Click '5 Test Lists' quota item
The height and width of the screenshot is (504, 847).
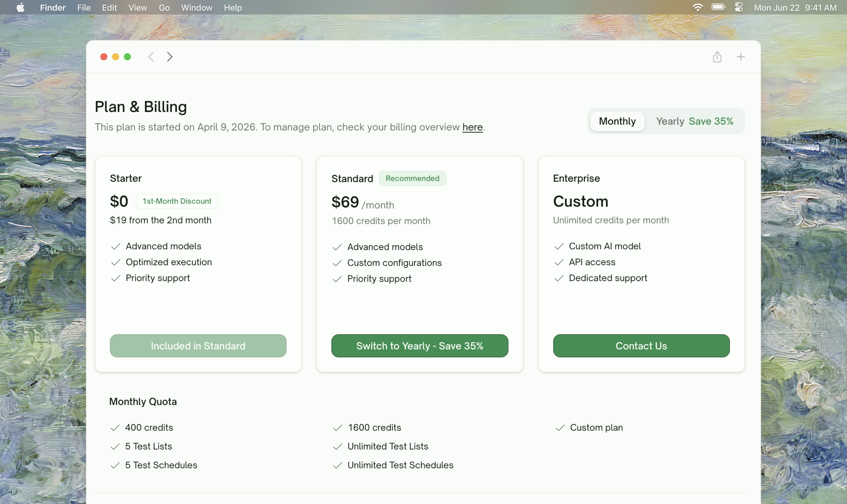(148, 446)
